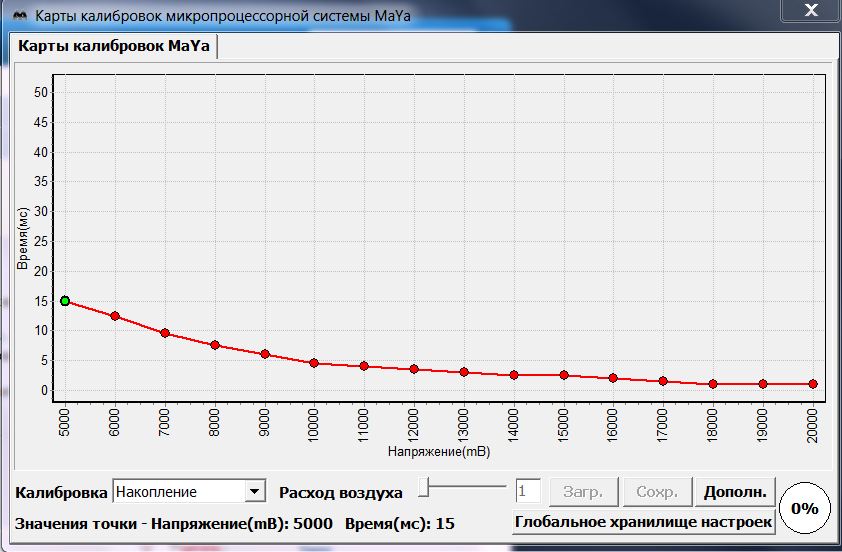Click the 'Загр.' button
The height and width of the screenshot is (552, 842).
(583, 491)
